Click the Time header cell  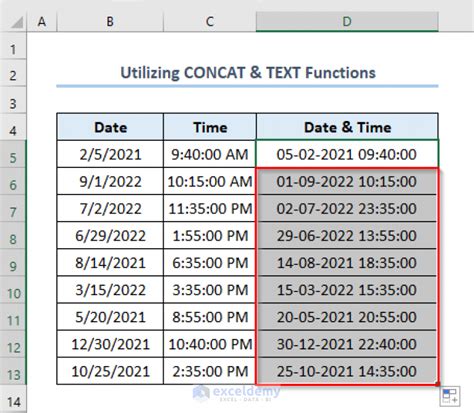coord(210,127)
